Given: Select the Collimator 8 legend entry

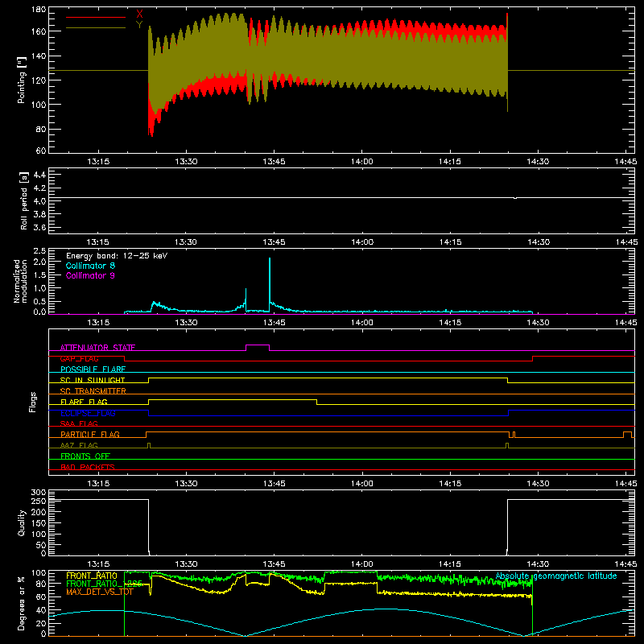Looking at the screenshot, I should (90, 266).
